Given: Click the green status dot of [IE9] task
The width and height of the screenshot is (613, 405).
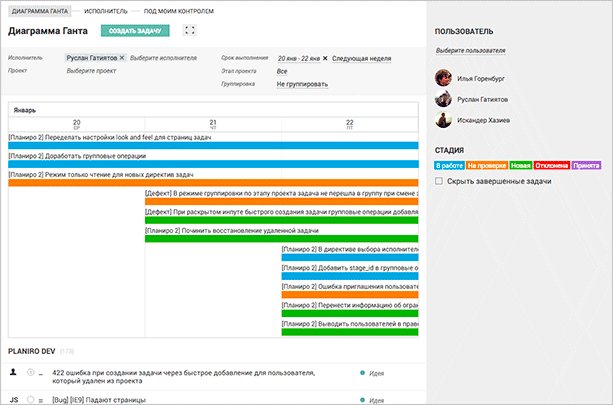Looking at the screenshot, I should click(x=362, y=400).
